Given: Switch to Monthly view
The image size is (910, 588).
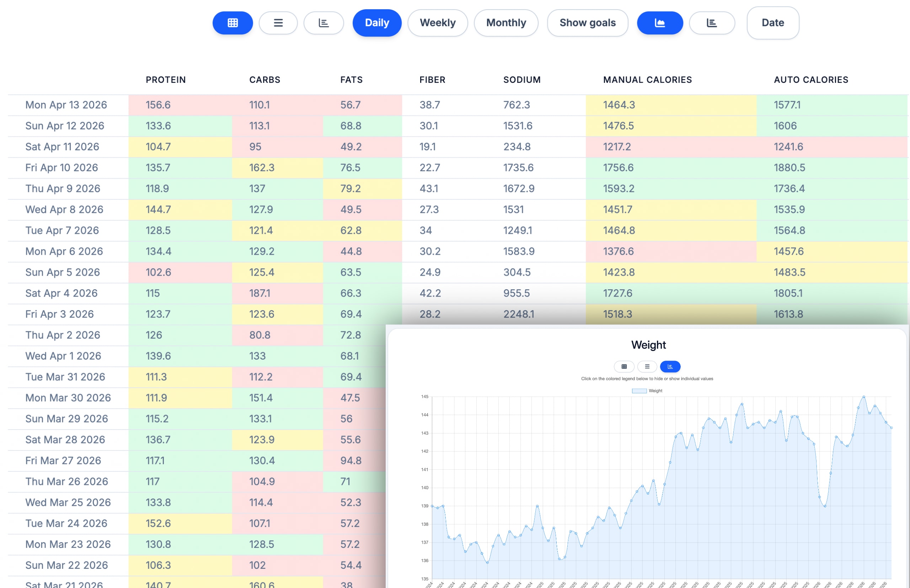Looking at the screenshot, I should [506, 23].
